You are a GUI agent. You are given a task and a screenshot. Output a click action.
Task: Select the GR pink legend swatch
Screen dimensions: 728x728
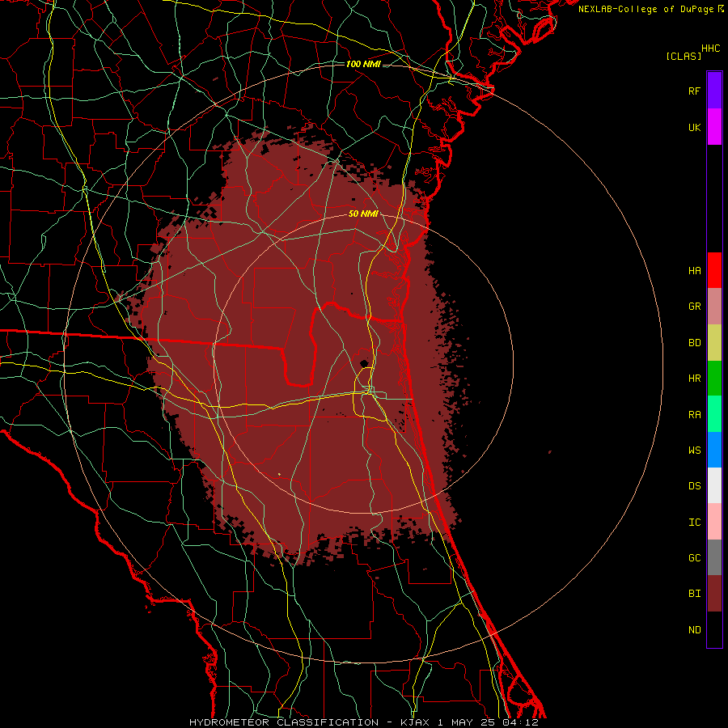coord(714,306)
